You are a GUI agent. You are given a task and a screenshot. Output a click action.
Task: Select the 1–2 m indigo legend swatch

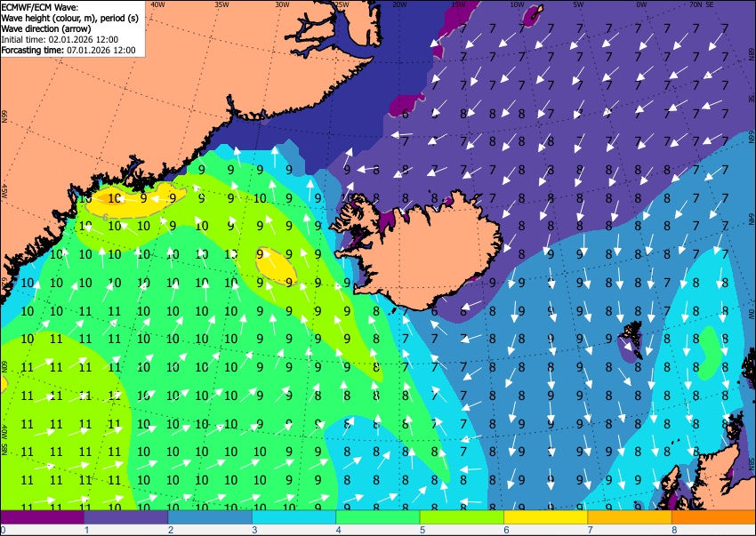pyautogui.click(x=125, y=516)
